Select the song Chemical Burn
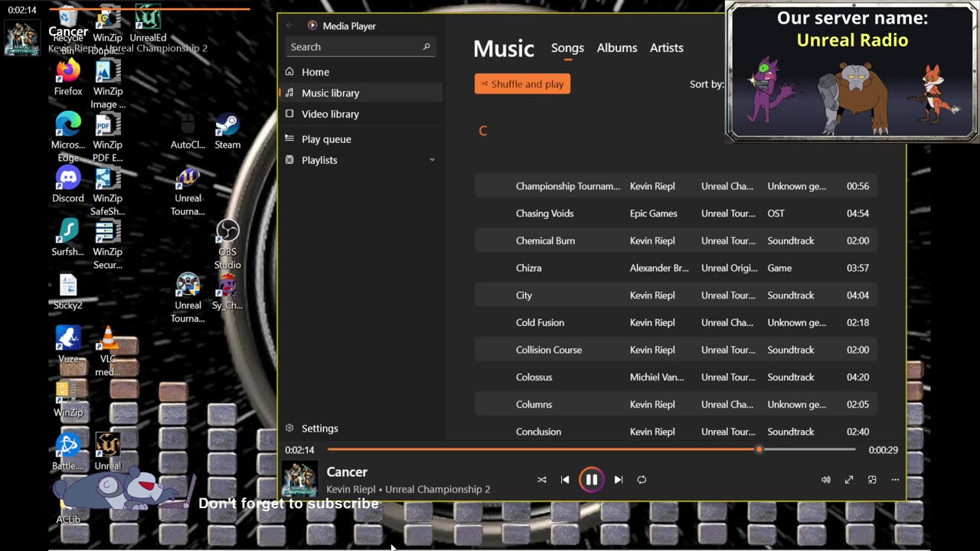980x551 pixels. click(676, 241)
